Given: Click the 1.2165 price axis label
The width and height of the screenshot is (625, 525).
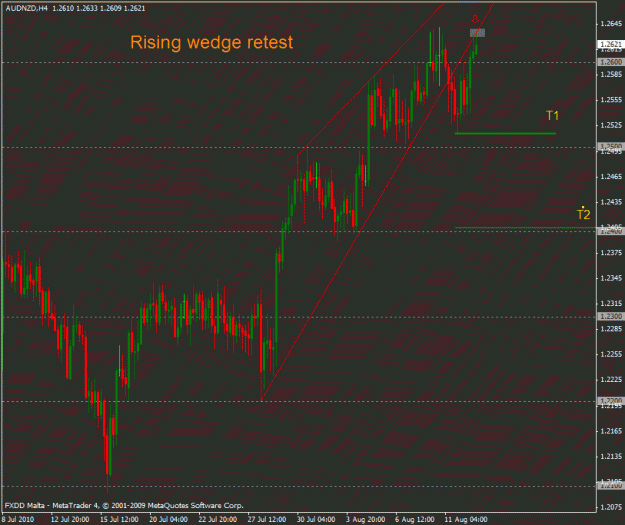Looking at the screenshot, I should pos(611,431).
